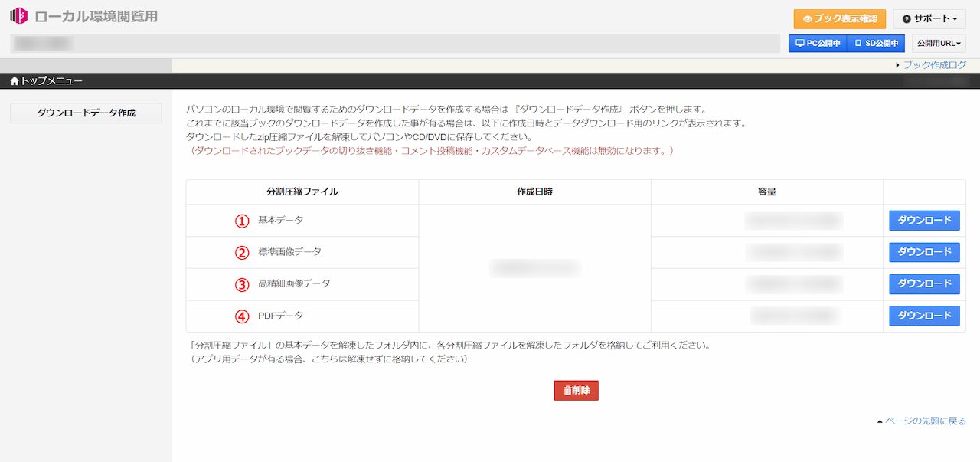The width and height of the screenshot is (980, 462).
Task: Click the home icon beside トップメニュー
Action: pyautogui.click(x=13, y=80)
